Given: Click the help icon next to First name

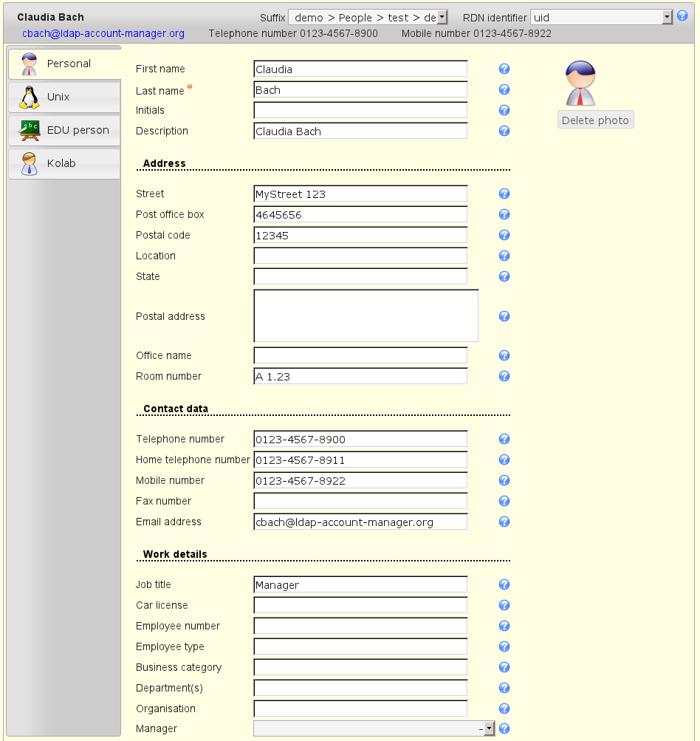Looking at the screenshot, I should 504,69.
